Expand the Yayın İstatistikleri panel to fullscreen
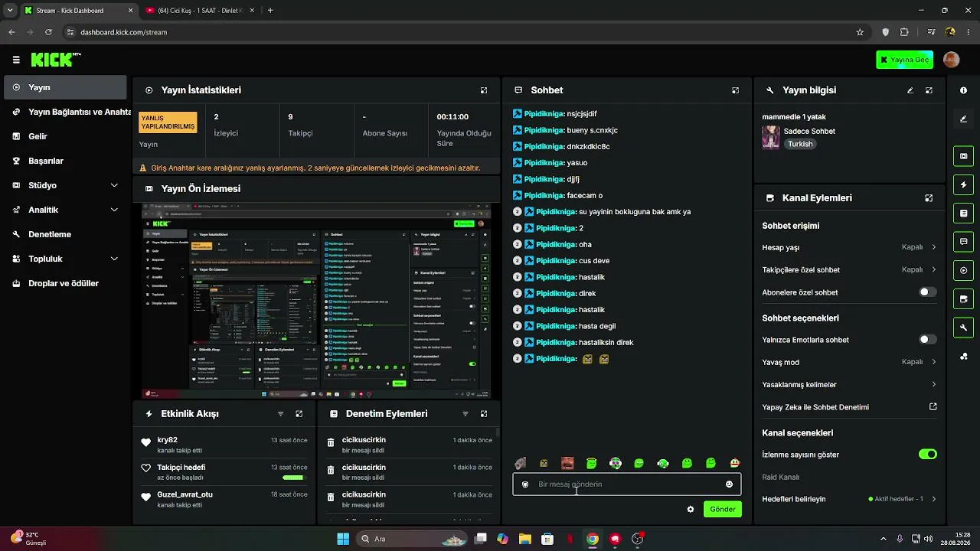 pyautogui.click(x=484, y=90)
